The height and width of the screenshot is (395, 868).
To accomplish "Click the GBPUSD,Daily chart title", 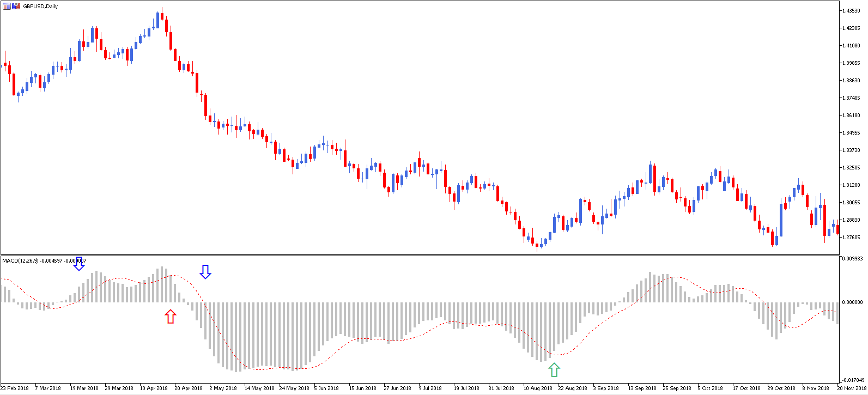I will [40, 7].
